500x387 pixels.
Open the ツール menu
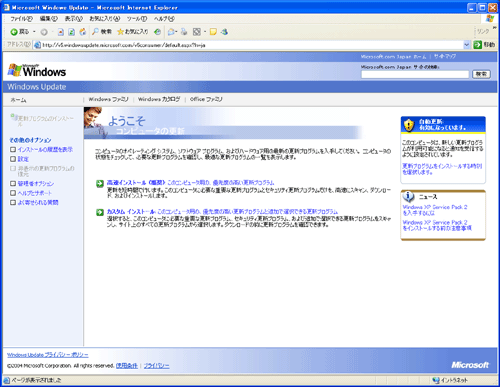point(137,19)
